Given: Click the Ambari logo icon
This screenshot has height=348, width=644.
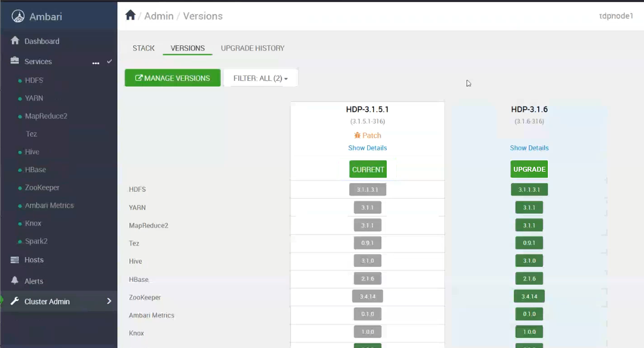Looking at the screenshot, I should tap(18, 16).
